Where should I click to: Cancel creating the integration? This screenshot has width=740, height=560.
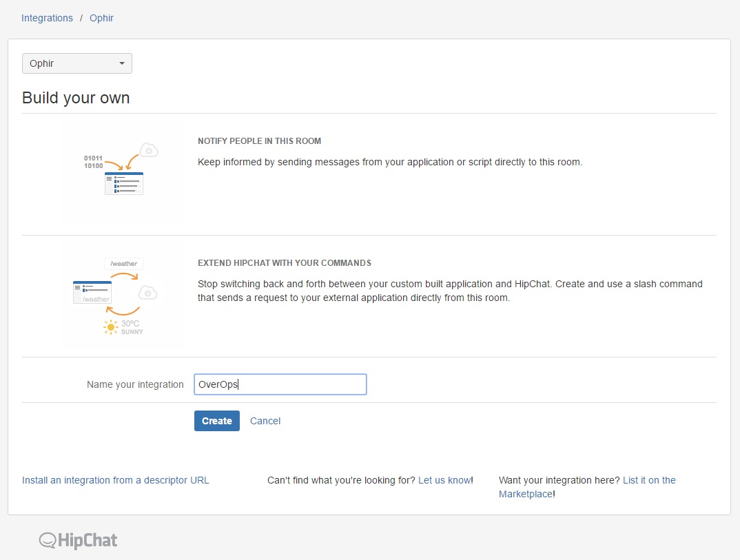pyautogui.click(x=265, y=421)
